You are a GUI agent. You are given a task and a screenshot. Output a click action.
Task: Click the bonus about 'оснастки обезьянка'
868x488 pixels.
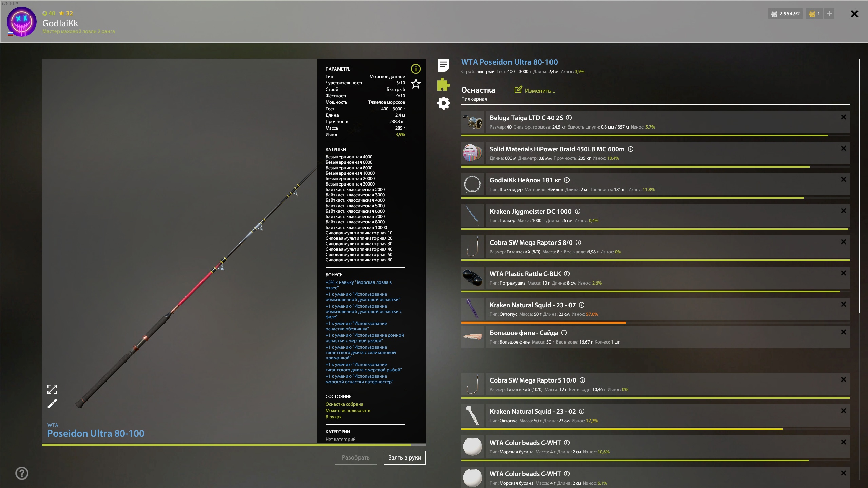356,326
